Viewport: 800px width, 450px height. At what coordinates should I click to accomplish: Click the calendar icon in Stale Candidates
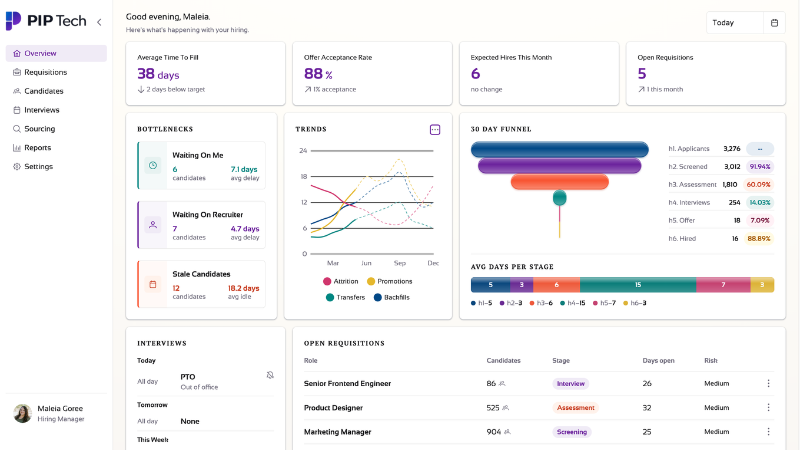(153, 284)
